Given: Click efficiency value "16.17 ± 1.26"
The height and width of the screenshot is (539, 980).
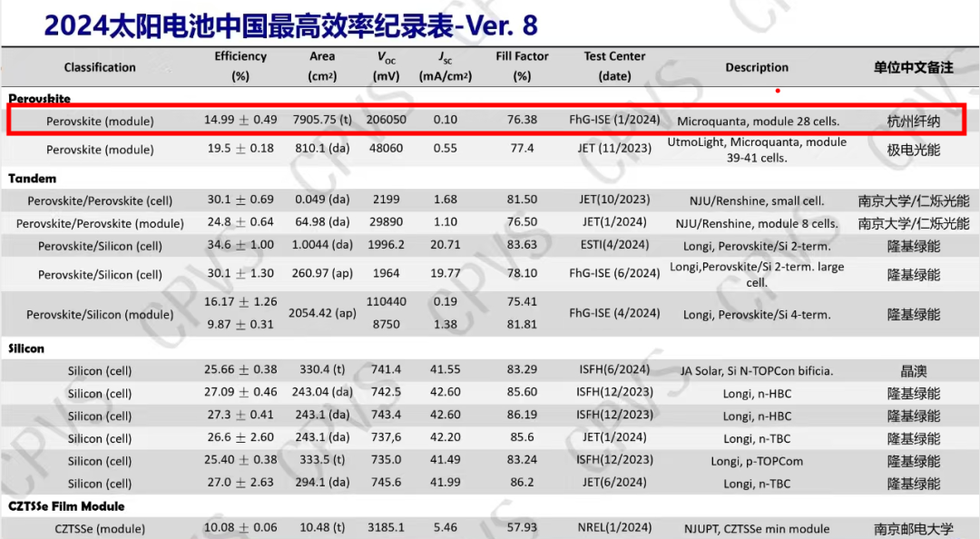Looking at the screenshot, I should point(240,301).
